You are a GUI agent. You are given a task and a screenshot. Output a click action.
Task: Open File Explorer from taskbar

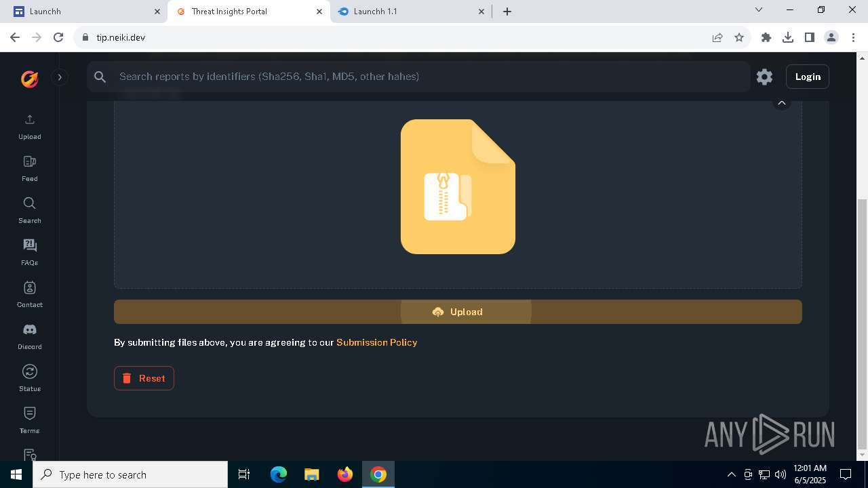click(312, 474)
